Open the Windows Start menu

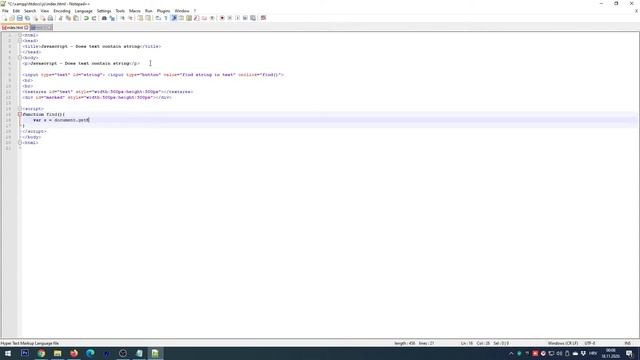click(x=8, y=353)
